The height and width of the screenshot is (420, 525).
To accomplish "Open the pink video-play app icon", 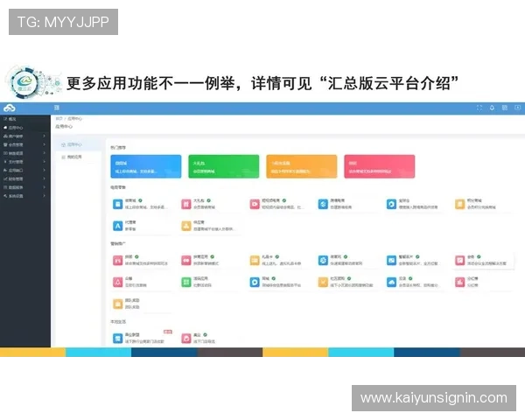I will click(255, 204).
